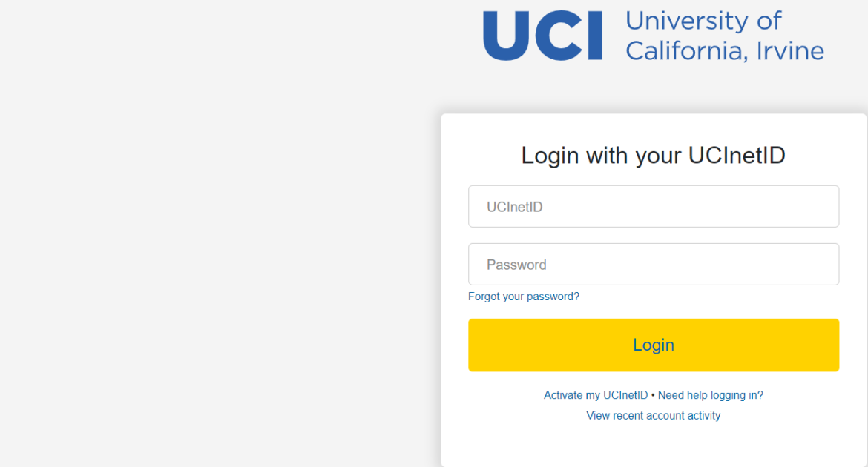Click the blue UCI lettermark
Image resolution: width=868 pixels, height=467 pixels.
543,35
